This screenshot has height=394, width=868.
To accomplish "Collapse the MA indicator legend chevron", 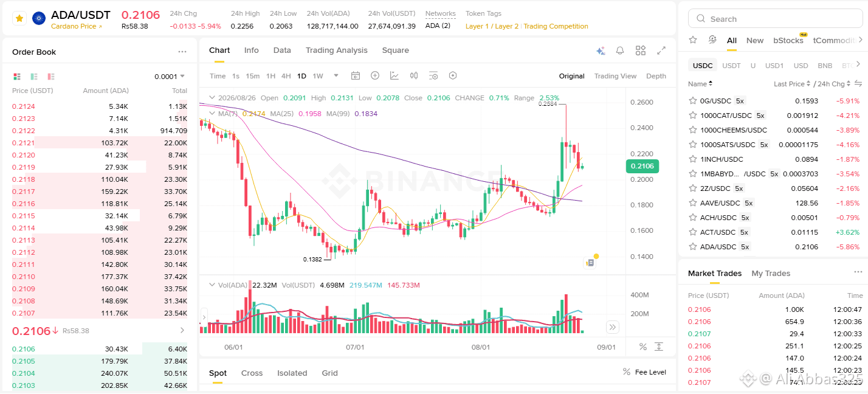I will tap(212, 113).
